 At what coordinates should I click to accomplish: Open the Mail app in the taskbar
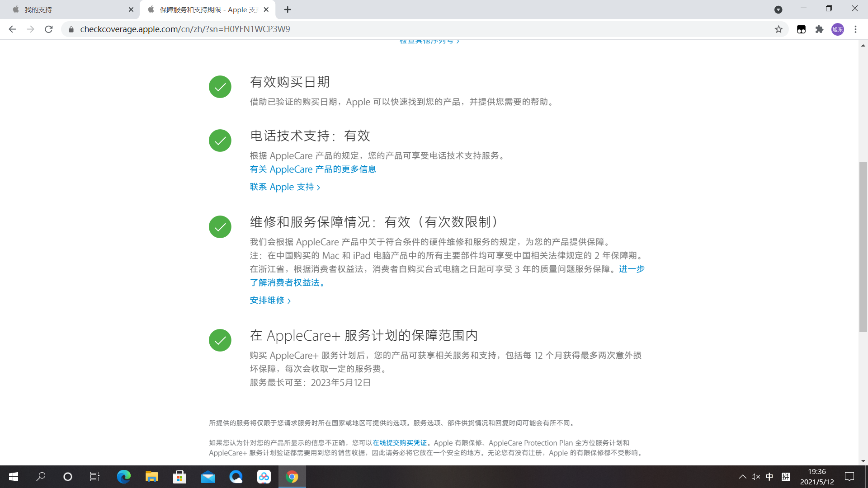tap(208, 477)
